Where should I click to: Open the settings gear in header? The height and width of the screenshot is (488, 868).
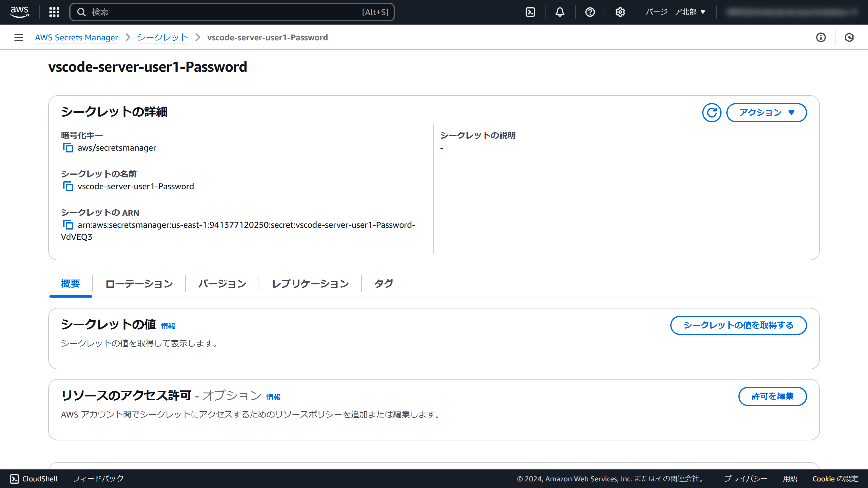tap(620, 12)
